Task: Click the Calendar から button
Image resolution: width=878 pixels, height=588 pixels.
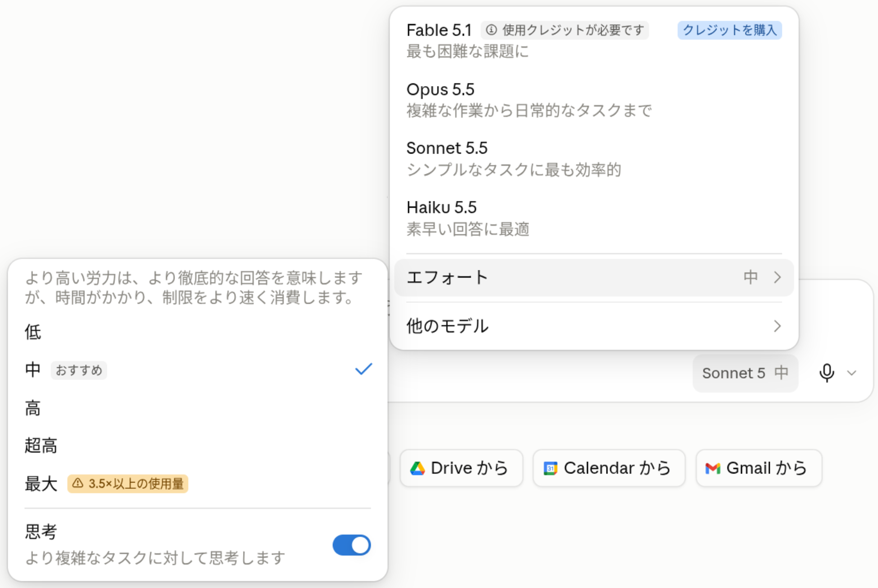Action: (x=609, y=468)
